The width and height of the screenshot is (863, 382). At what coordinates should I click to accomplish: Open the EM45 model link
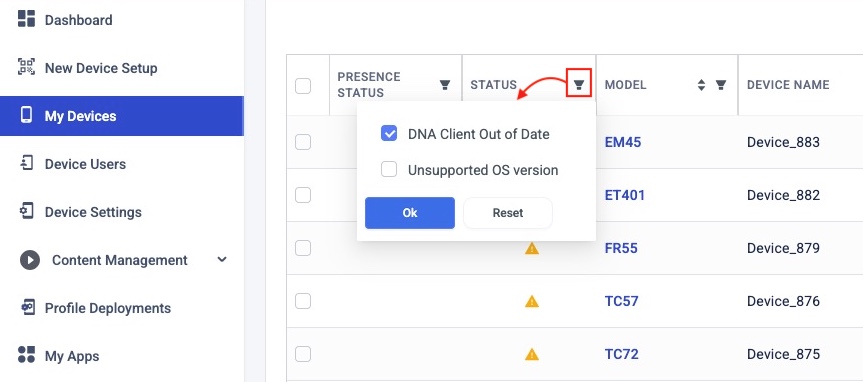pos(622,142)
